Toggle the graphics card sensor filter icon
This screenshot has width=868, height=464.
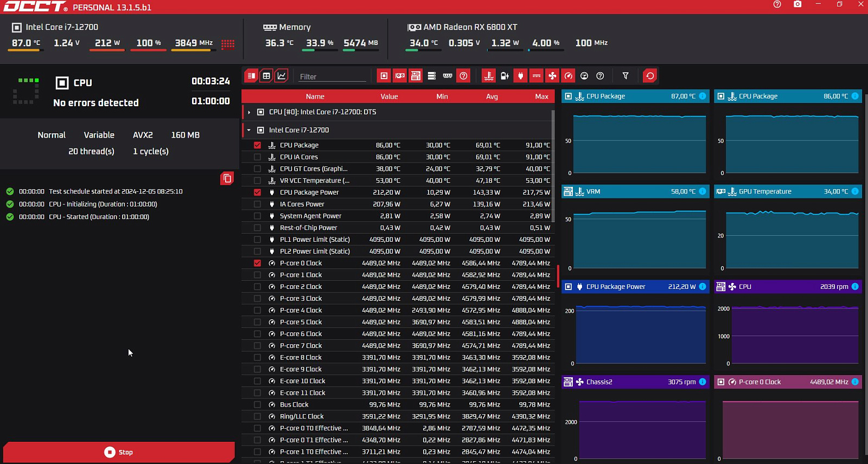(400, 76)
